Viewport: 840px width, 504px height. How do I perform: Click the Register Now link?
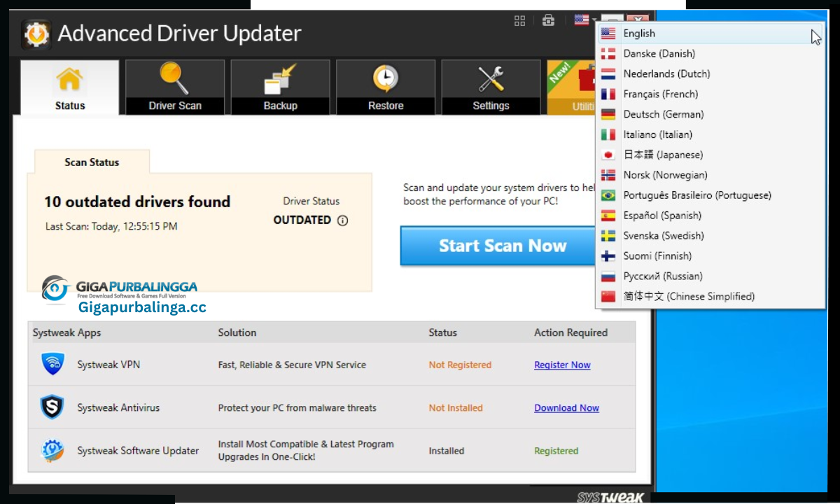(562, 365)
